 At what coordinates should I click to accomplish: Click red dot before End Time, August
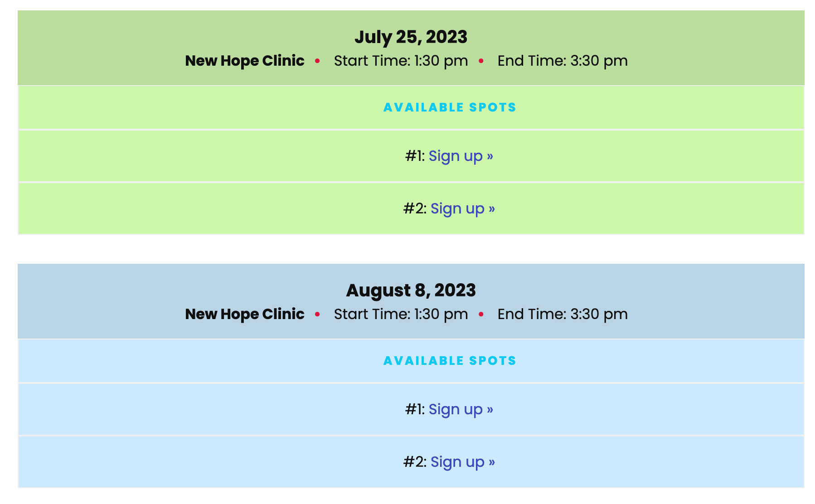pyautogui.click(x=481, y=314)
